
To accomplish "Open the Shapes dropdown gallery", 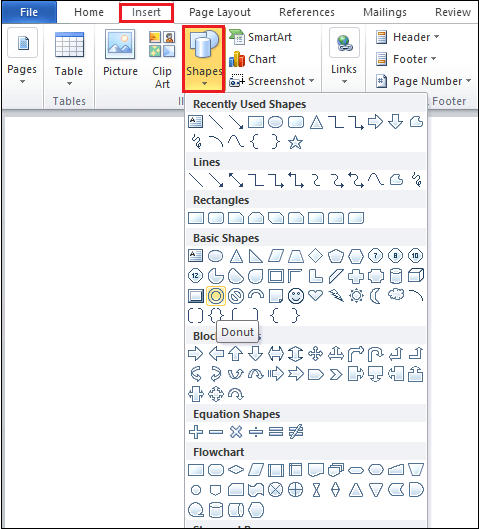I will 204,59.
